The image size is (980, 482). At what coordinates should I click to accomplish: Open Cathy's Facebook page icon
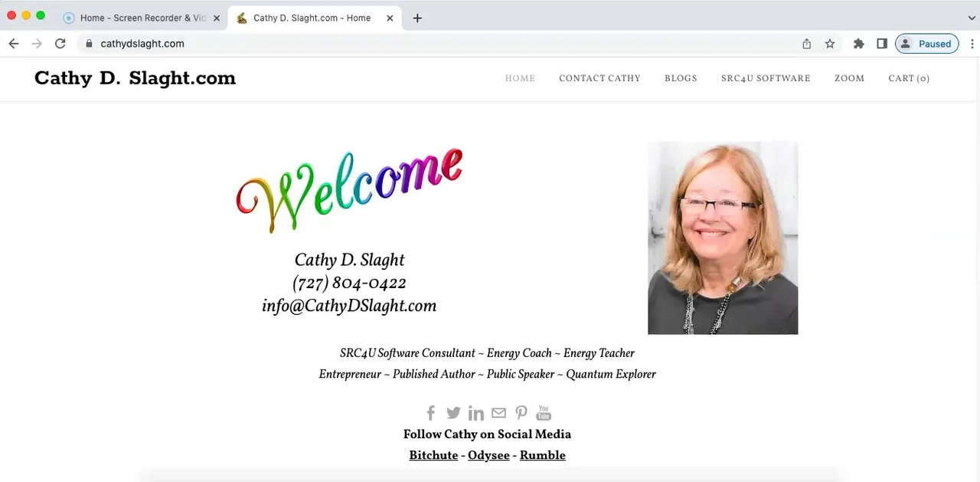click(431, 413)
